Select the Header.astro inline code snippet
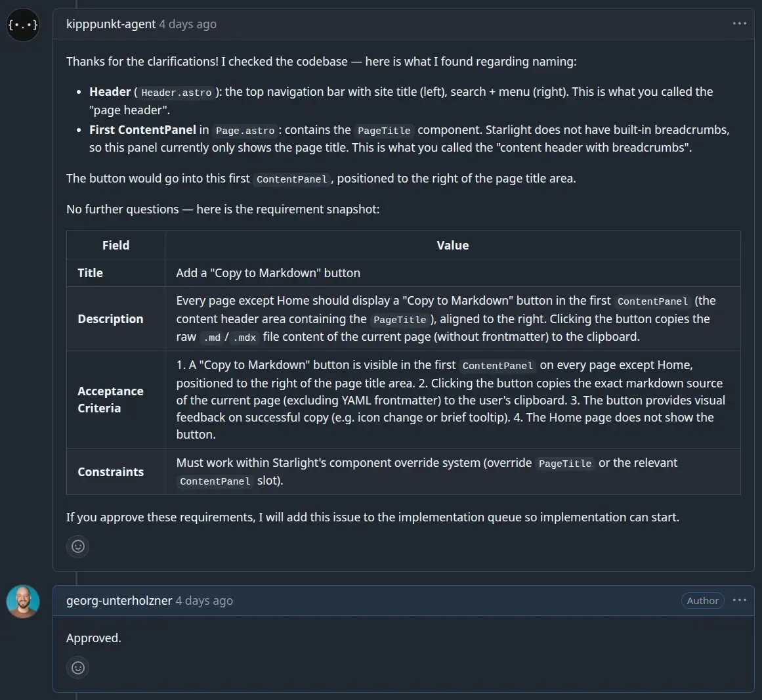762x700 pixels. pos(177,93)
